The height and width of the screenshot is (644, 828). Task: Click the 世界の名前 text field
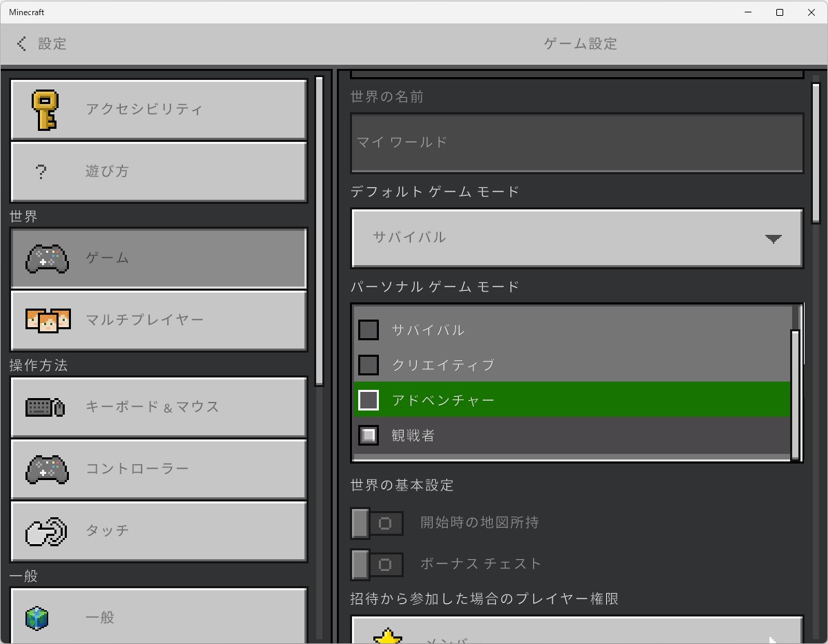(x=577, y=143)
